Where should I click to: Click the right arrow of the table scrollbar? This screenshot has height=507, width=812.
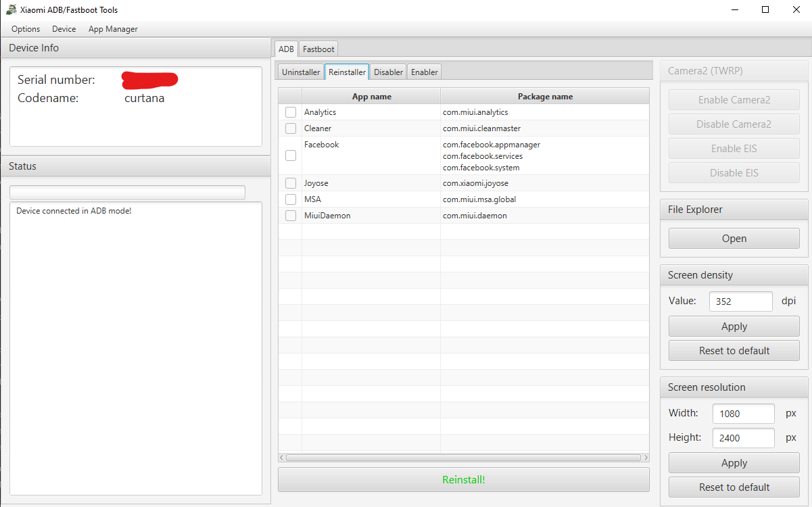[645, 458]
